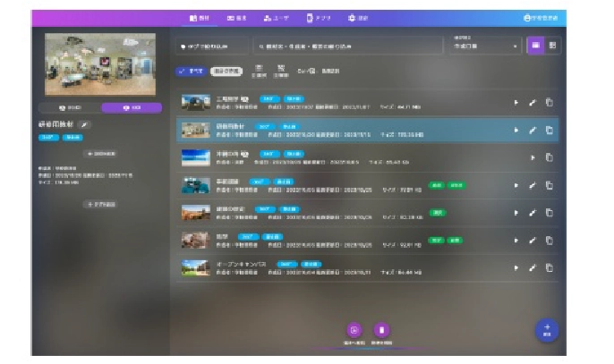This screenshot has width=614, height=364.
Task: Edit the item with the factory building thumbnail
Action: [533, 103]
